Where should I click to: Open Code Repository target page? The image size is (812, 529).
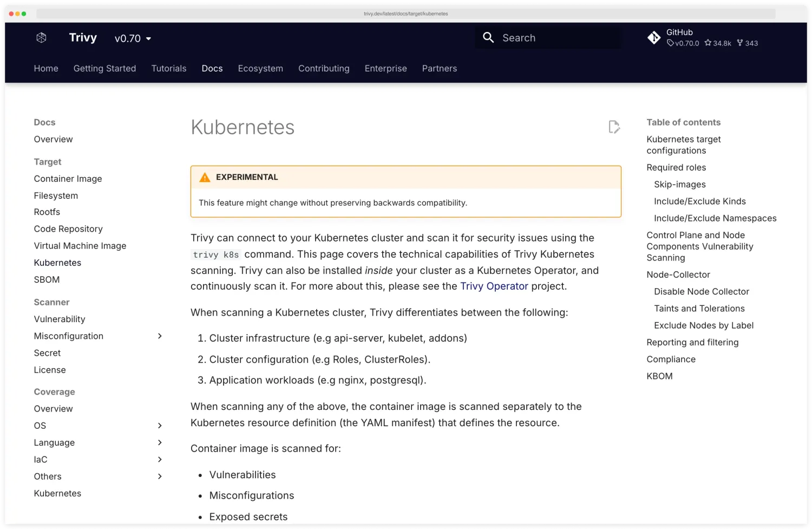[68, 229]
